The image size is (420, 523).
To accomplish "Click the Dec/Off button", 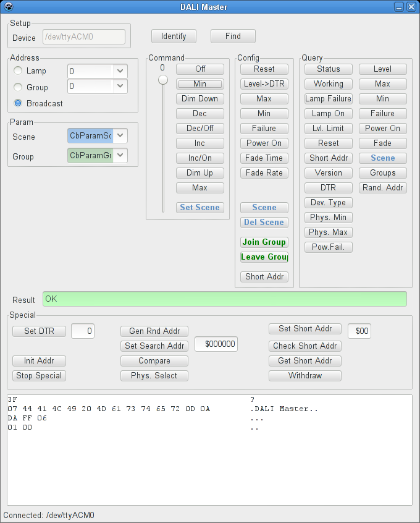I will coord(200,129).
